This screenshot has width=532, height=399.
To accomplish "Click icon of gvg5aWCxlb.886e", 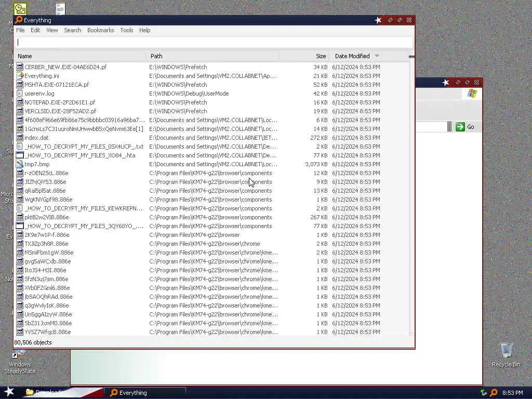I will click(20, 261).
